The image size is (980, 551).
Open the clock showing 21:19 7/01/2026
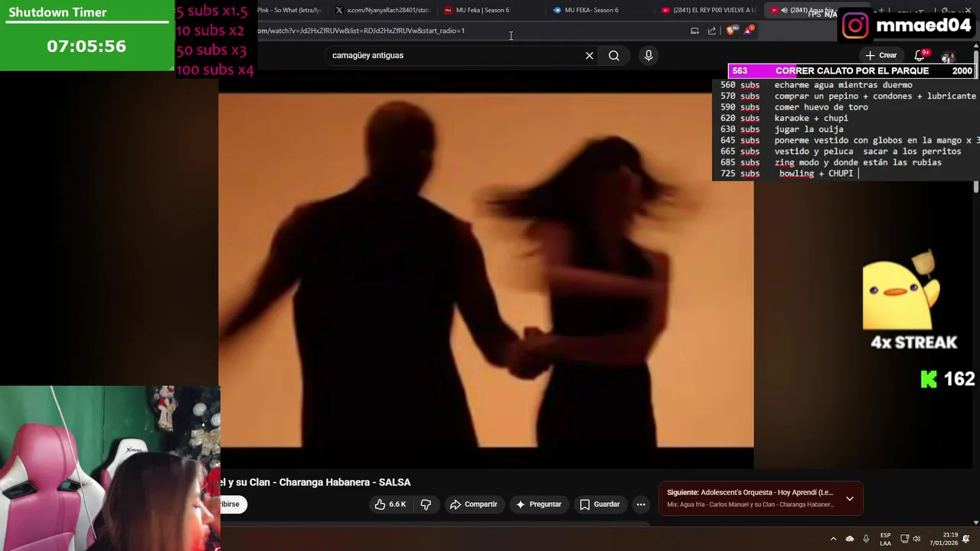[945, 539]
